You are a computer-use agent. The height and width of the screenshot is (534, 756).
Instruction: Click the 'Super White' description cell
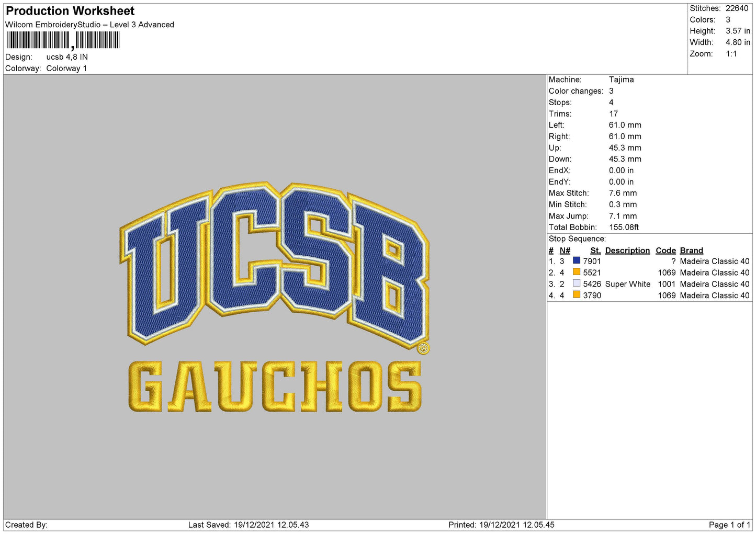pyautogui.click(x=627, y=284)
